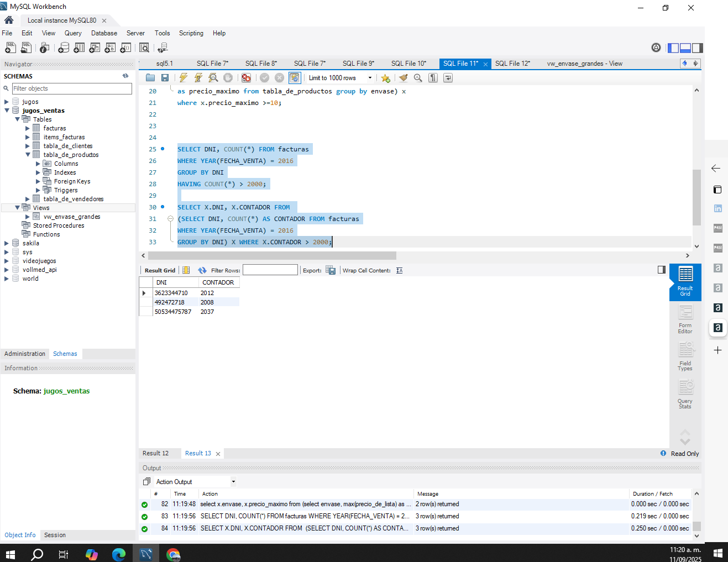Open the Database menu
Viewport: 728px width, 562px height.
(x=104, y=33)
